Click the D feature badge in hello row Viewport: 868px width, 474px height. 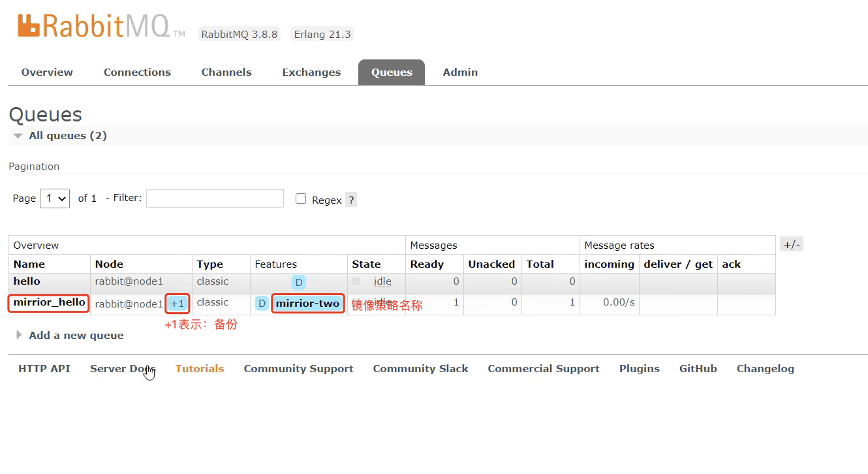(298, 283)
